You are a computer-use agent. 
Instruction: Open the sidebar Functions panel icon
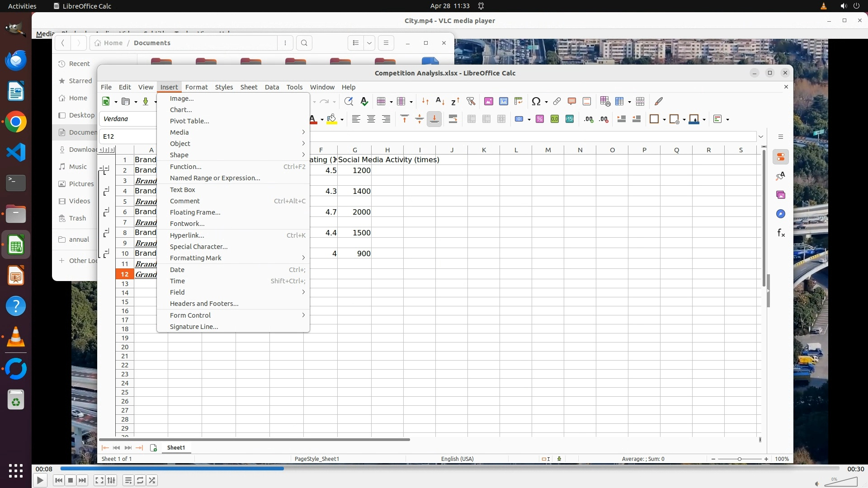click(781, 233)
